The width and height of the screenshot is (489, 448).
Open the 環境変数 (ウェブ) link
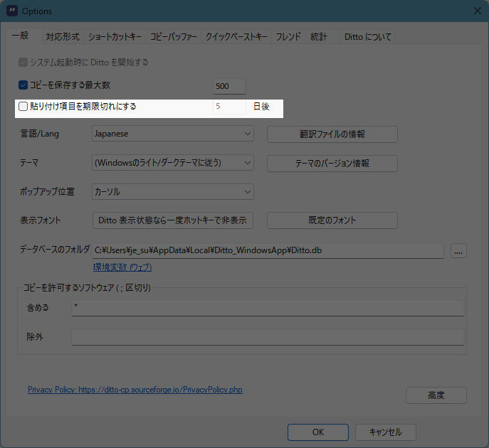[x=122, y=267]
